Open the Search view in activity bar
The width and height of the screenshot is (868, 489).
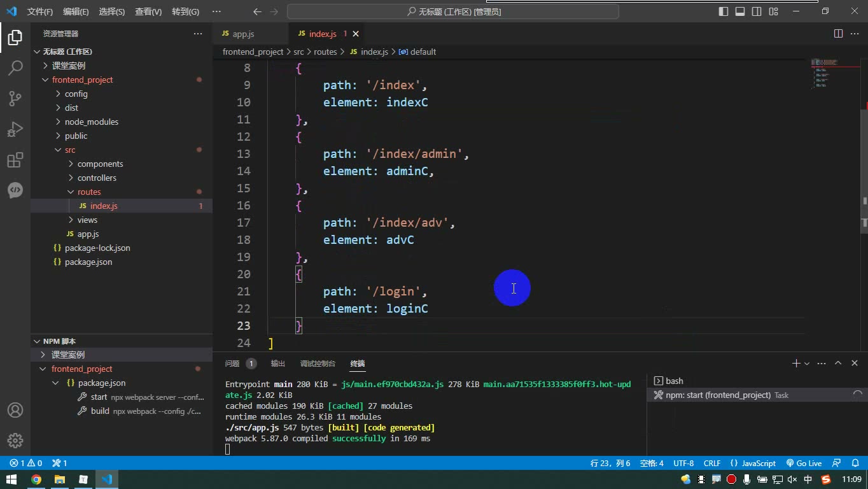15,67
